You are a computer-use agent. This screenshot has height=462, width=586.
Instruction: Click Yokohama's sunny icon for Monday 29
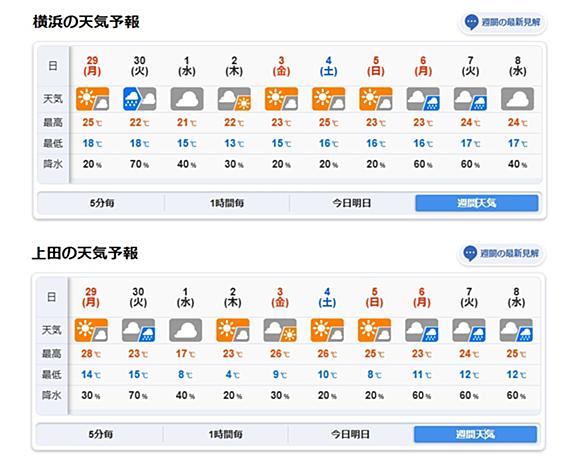click(x=92, y=99)
